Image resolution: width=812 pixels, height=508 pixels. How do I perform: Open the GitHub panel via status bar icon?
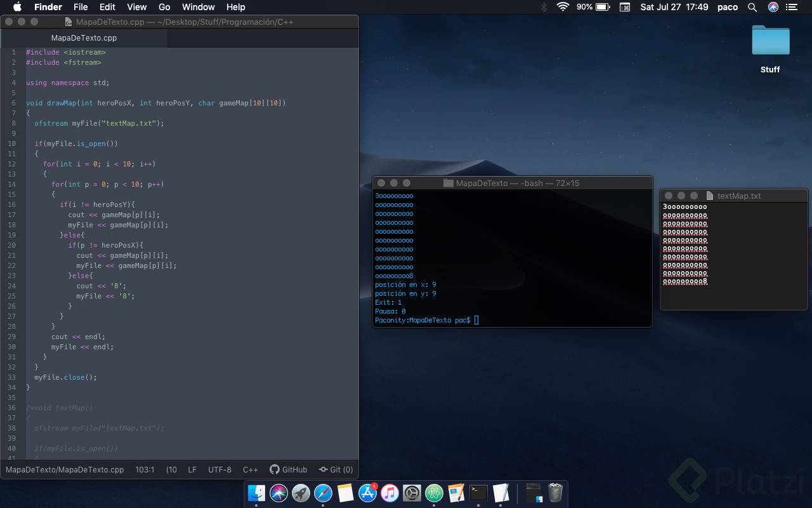click(289, 470)
